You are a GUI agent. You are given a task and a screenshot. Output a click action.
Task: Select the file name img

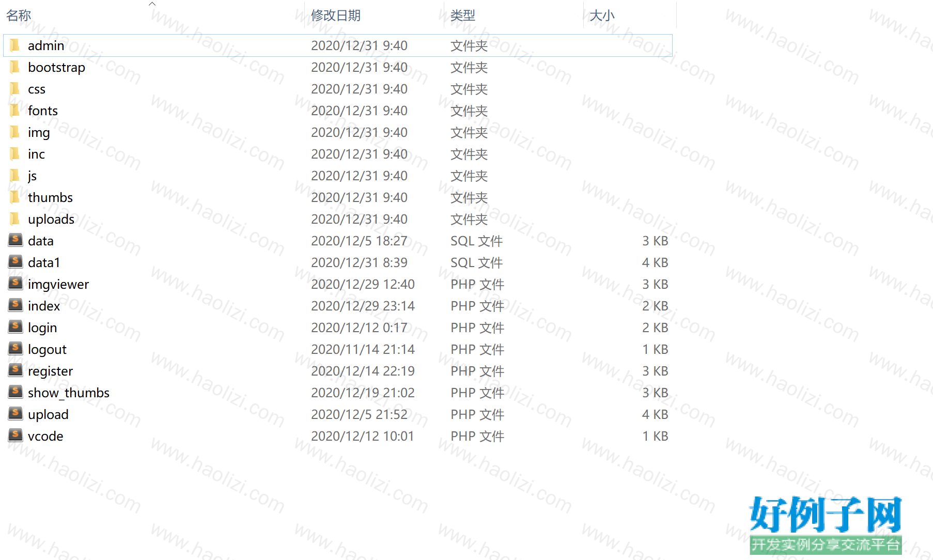pos(39,133)
